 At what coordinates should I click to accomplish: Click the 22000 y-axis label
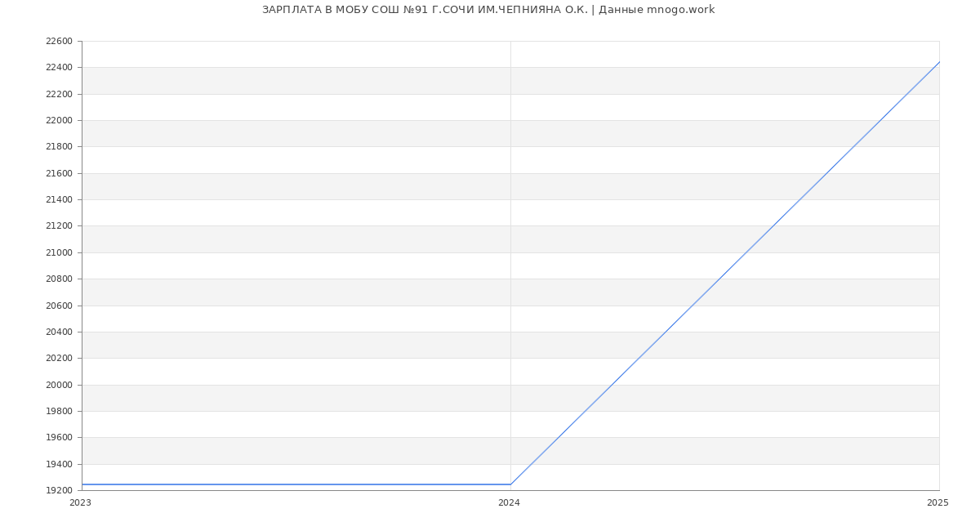(59, 120)
